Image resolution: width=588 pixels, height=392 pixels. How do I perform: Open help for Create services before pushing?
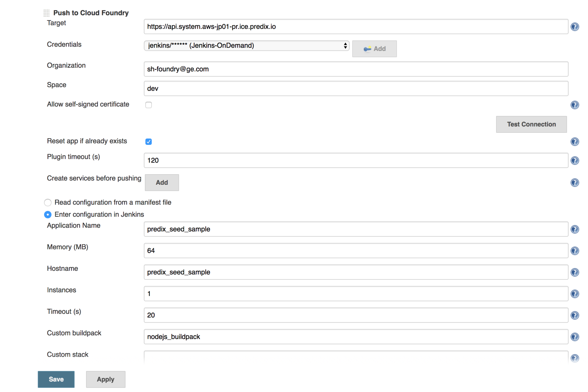[574, 183]
